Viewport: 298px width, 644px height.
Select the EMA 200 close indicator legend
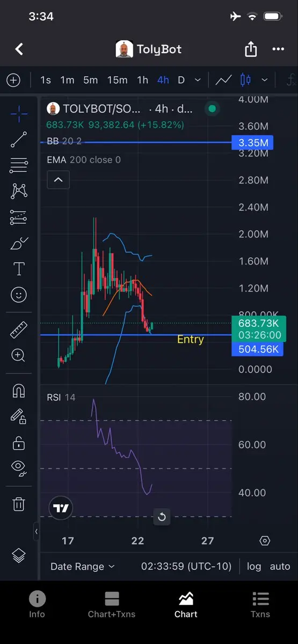[84, 160]
